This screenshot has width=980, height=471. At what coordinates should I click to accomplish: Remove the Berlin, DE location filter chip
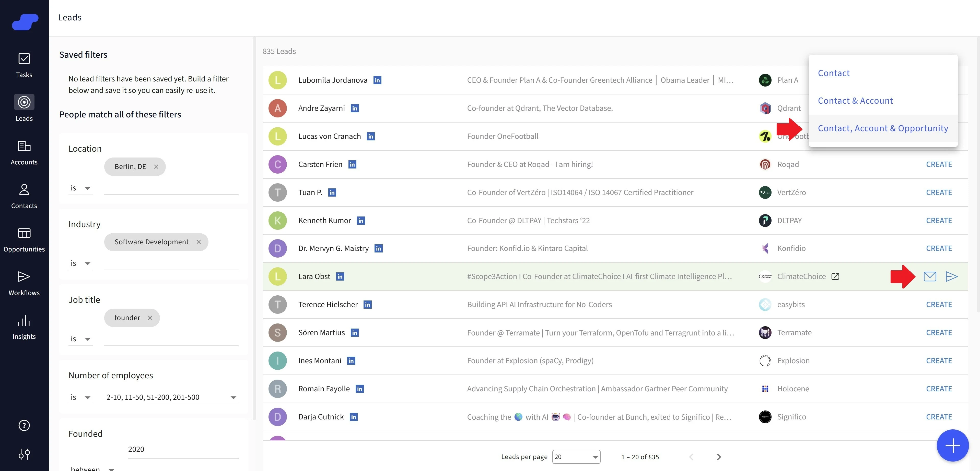[x=156, y=166]
